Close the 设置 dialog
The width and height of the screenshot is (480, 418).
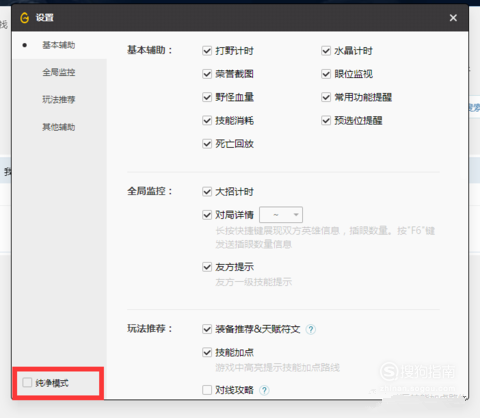tap(453, 18)
